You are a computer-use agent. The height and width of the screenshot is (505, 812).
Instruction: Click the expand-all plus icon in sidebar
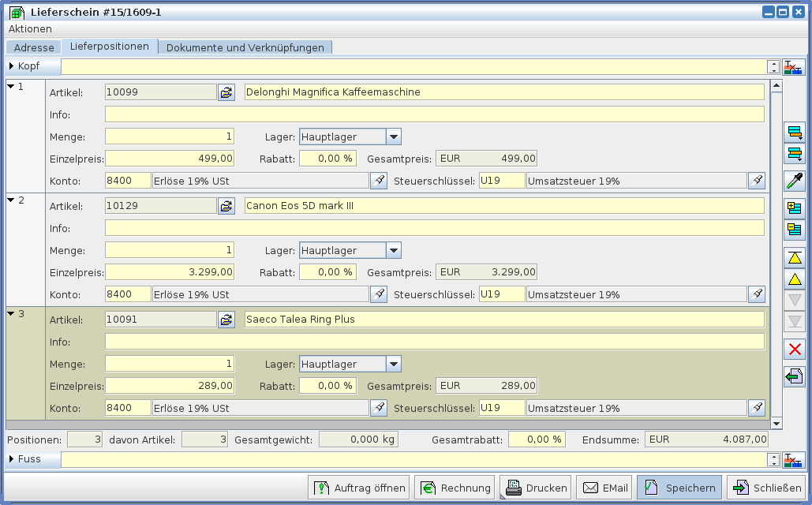795,208
